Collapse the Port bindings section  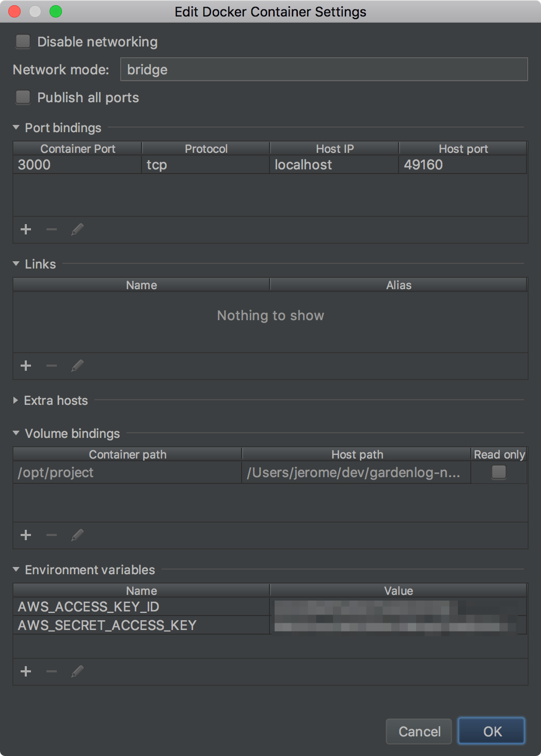pyautogui.click(x=16, y=128)
